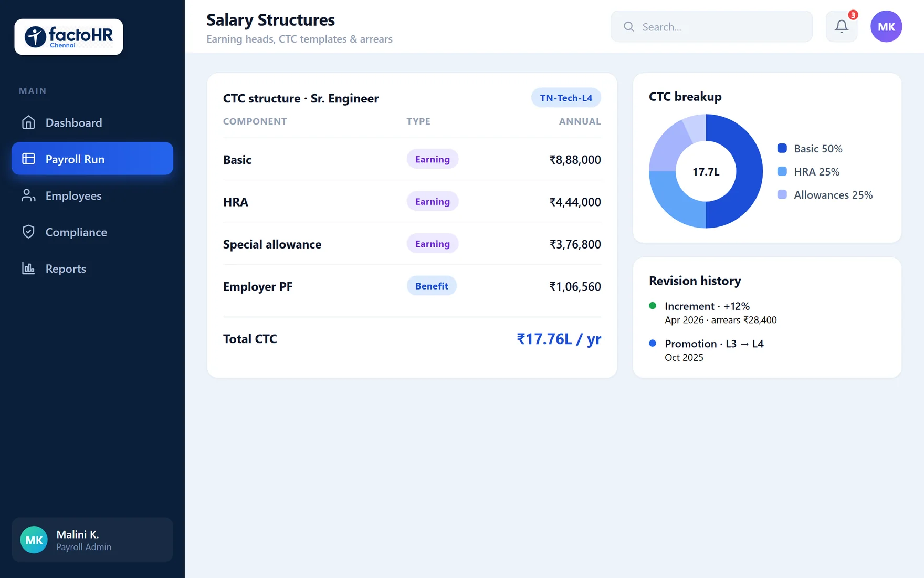Click the ₹3,76,800 annual amount
The height and width of the screenshot is (578, 924).
click(575, 244)
